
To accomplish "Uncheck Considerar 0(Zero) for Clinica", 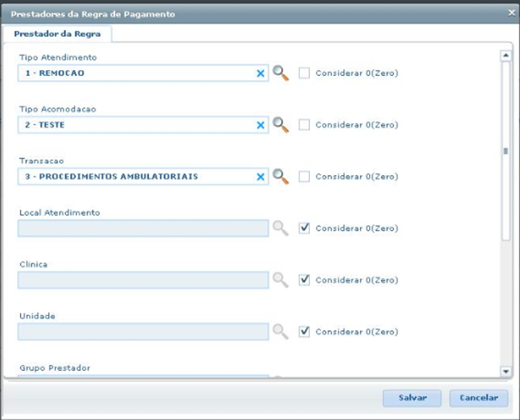I will tap(304, 280).
